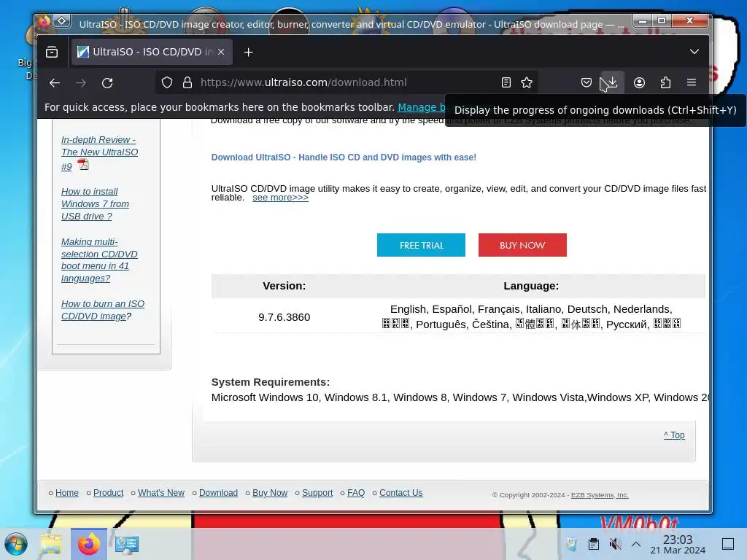Open the clipboard tray icon
This screenshot has height=560, width=747.
pos(594,544)
